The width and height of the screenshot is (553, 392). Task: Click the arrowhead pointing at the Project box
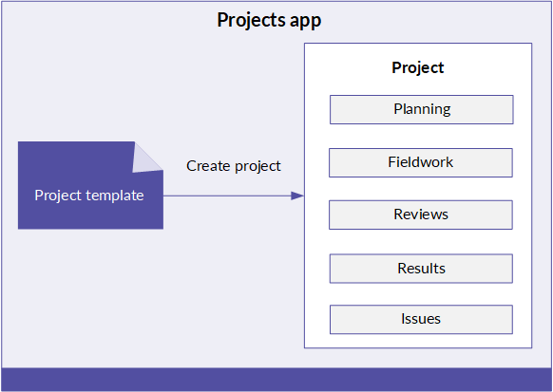[x=297, y=196]
